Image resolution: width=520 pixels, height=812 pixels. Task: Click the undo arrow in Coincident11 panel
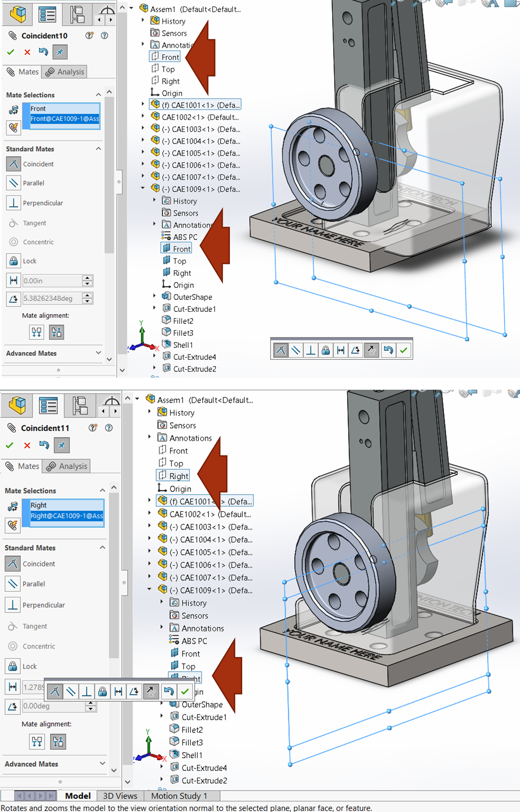44,445
